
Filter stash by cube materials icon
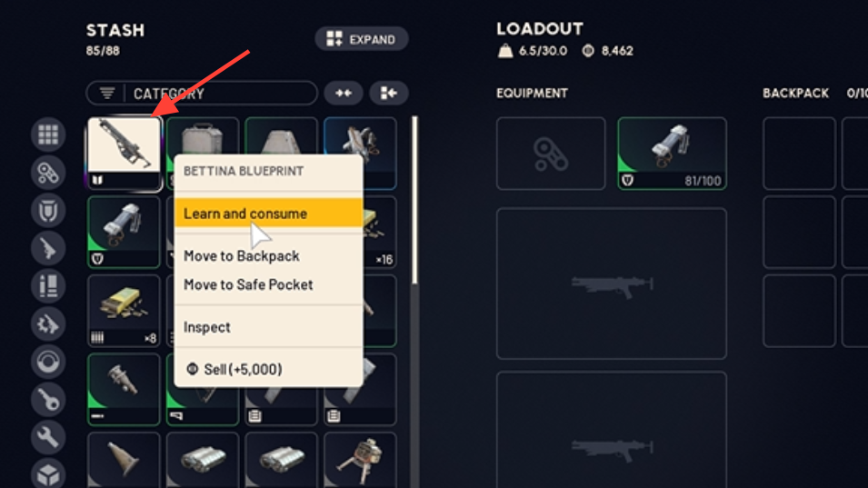[x=48, y=473]
